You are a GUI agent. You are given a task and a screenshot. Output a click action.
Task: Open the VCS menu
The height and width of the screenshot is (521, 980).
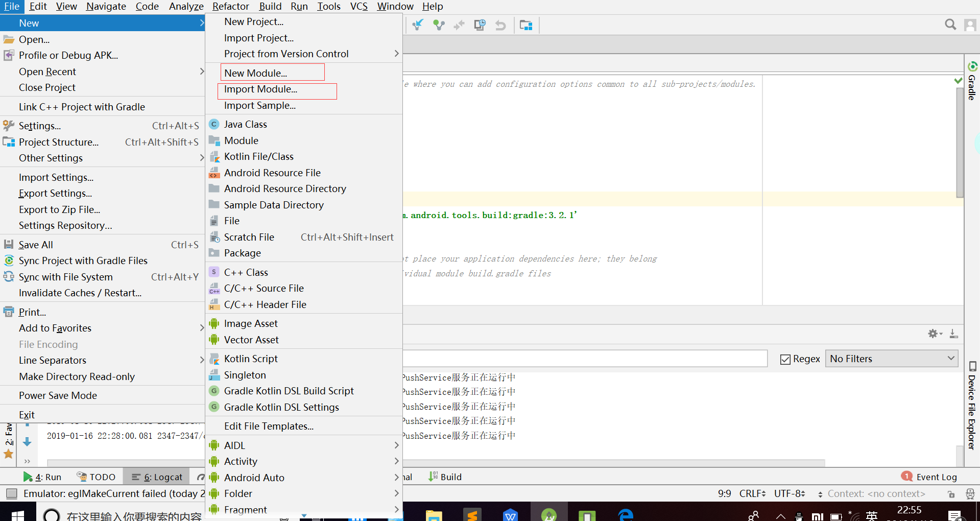point(358,6)
